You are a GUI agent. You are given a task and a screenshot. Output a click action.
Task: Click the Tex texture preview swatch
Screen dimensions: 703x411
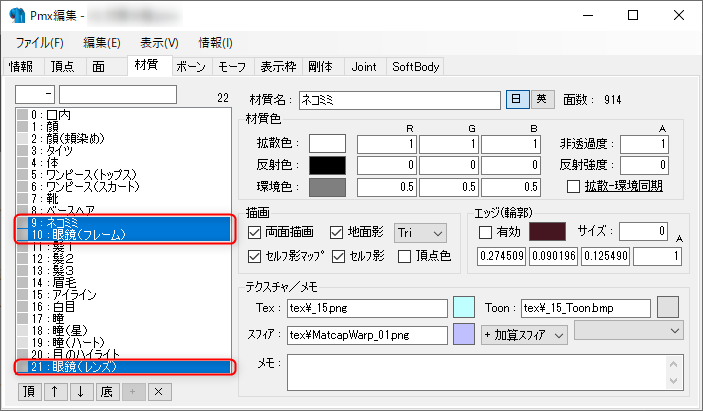464,307
